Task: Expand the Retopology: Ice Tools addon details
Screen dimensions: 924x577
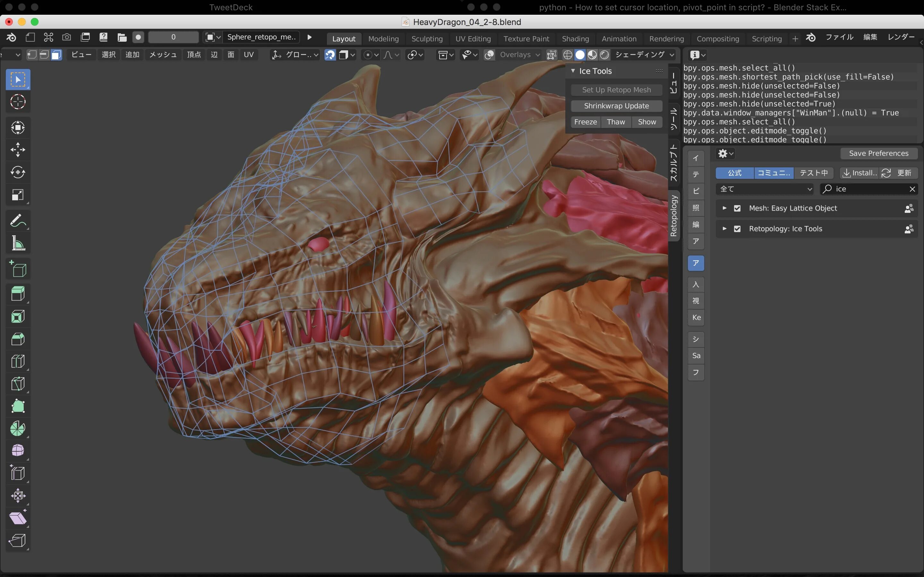Action: 724,229
